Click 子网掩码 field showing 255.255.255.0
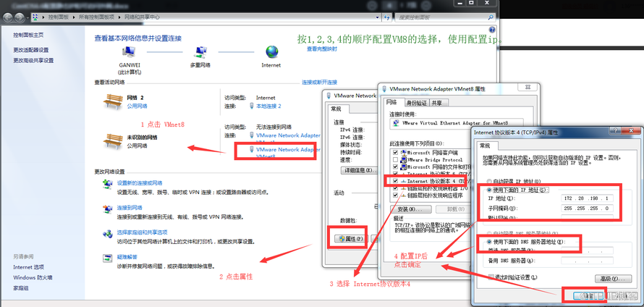644x307 pixels. coord(588,208)
